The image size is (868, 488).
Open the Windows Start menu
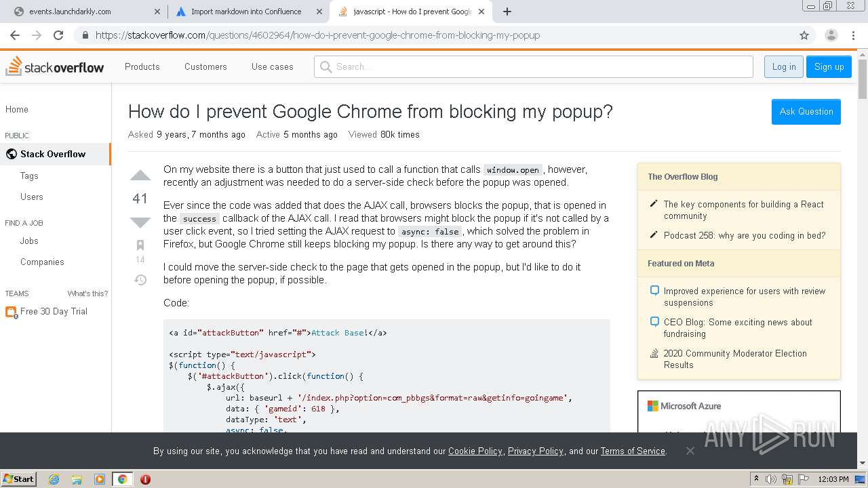tap(19, 479)
